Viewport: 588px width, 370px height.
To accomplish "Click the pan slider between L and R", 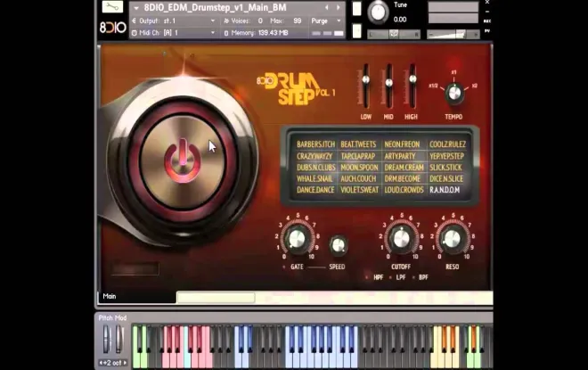I will click(x=394, y=34).
